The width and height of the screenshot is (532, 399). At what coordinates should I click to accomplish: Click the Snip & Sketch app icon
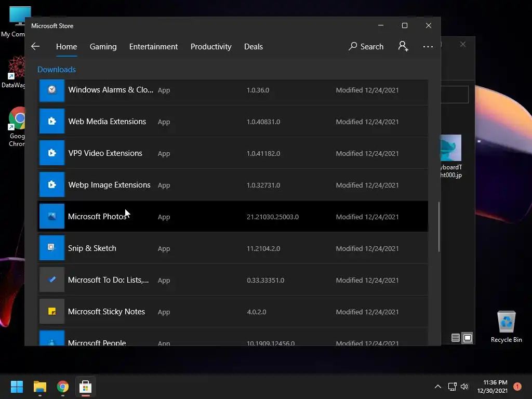point(52,248)
